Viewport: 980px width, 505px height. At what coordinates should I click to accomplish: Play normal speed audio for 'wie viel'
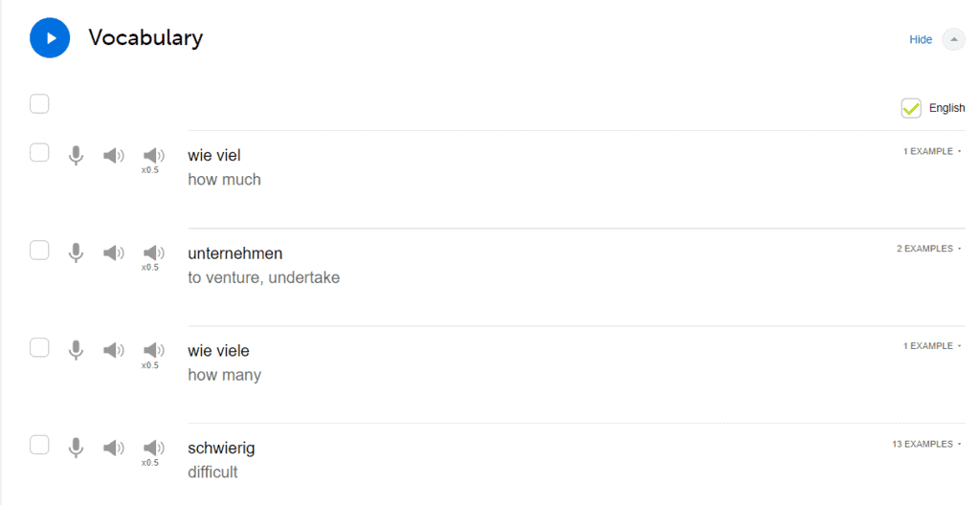click(x=114, y=155)
